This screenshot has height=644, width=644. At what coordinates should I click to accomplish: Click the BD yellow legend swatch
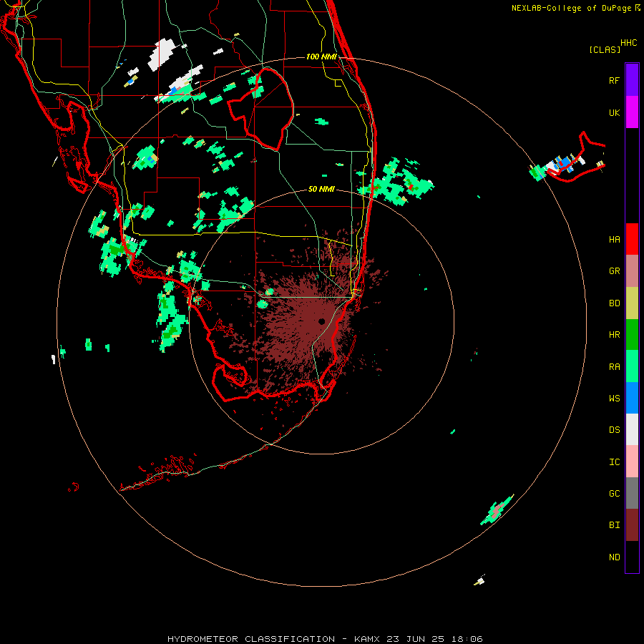[632, 303]
